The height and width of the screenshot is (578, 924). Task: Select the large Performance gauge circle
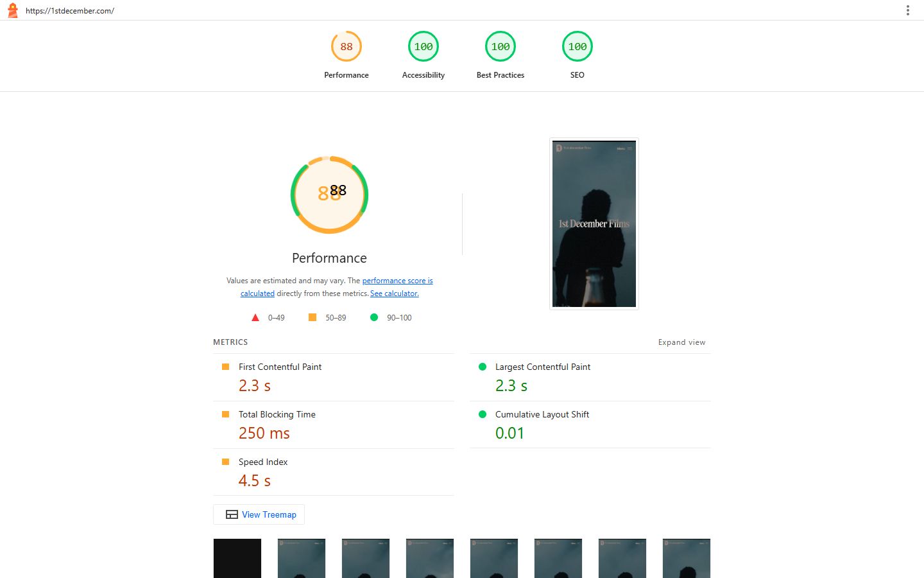[x=329, y=195]
